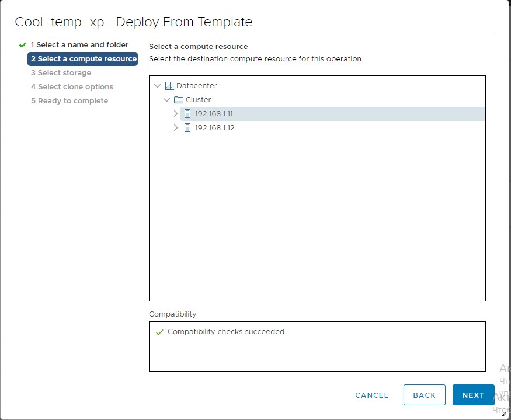Open step 5 Ready to complete

[x=69, y=100]
